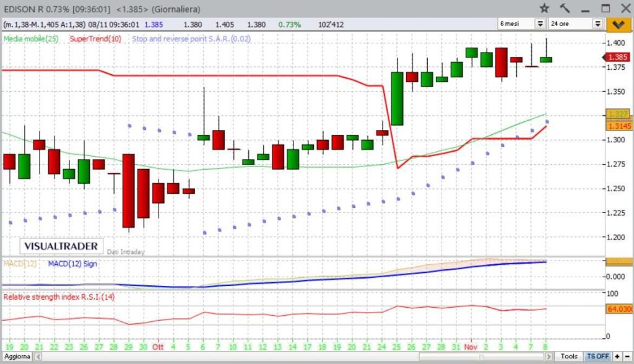Image resolution: width=634 pixels, height=364 pixels.
Task: Maximize the chart window
Action: (606, 8)
